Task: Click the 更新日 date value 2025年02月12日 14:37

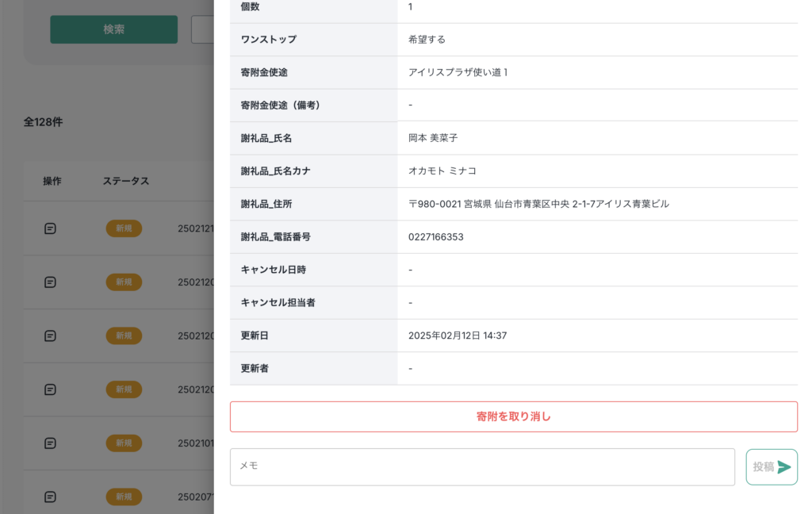Action: pos(458,336)
